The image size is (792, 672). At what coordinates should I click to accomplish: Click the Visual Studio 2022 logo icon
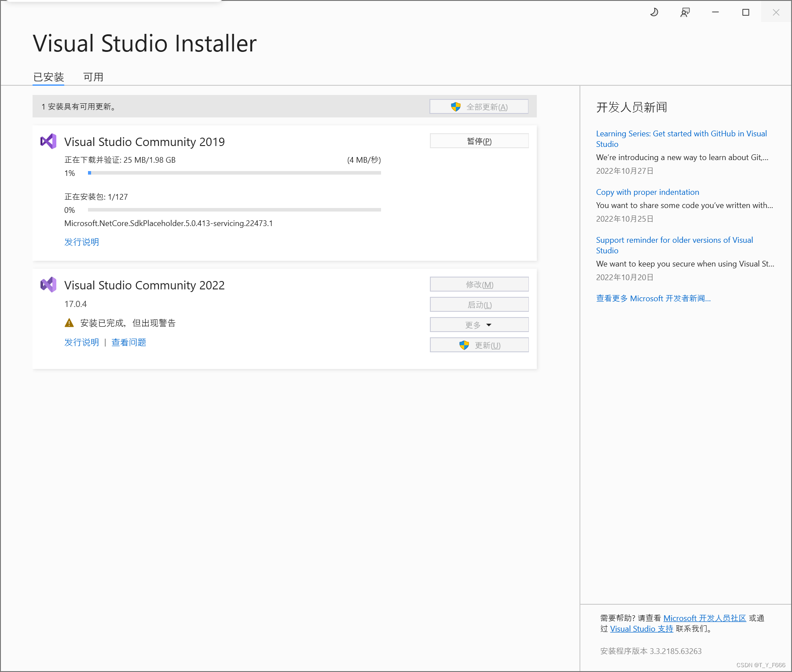coord(48,285)
